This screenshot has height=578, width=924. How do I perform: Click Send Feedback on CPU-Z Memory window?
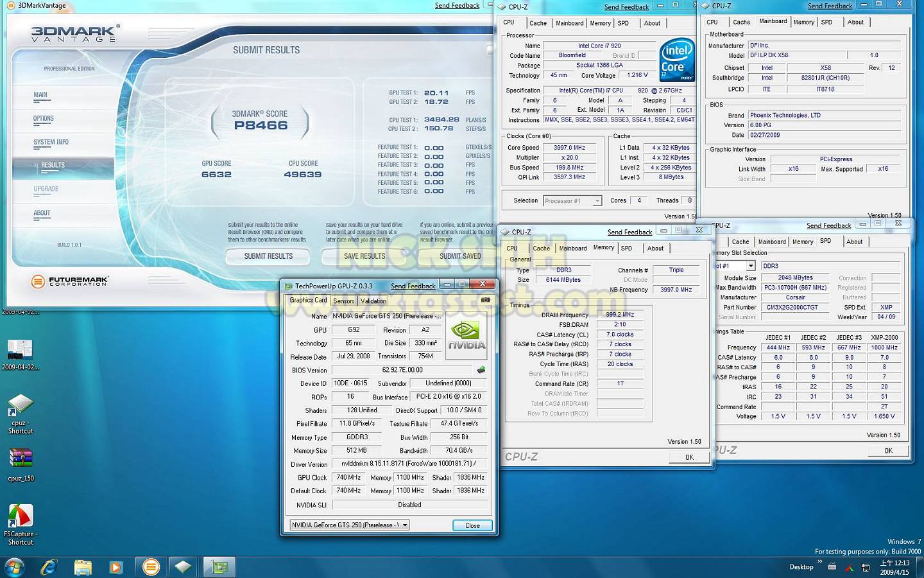tap(629, 232)
